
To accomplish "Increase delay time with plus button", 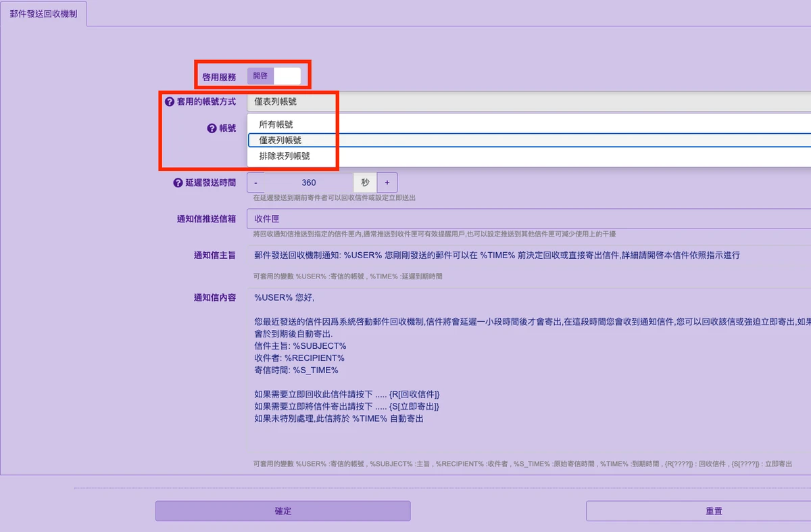I will click(387, 183).
